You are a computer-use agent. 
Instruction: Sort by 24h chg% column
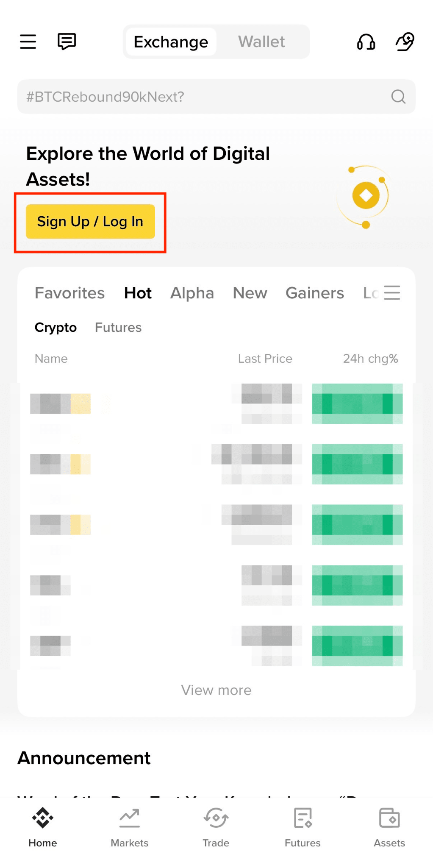point(370,359)
